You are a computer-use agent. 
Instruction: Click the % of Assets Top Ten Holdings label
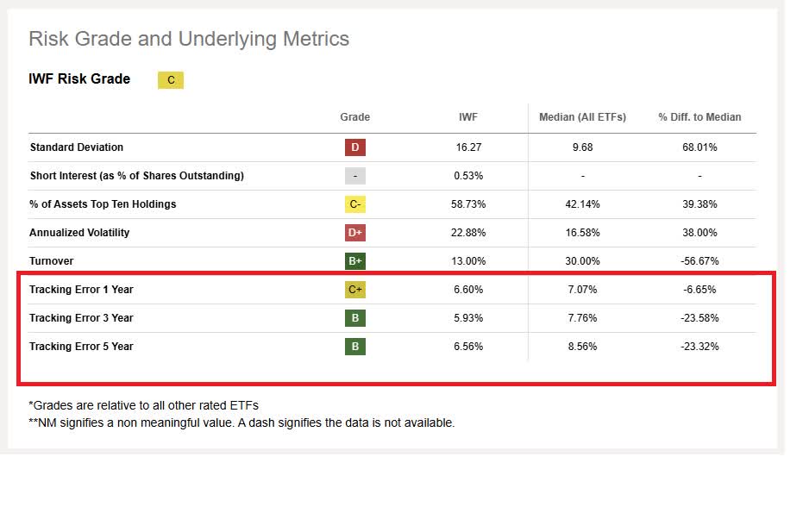tap(103, 204)
